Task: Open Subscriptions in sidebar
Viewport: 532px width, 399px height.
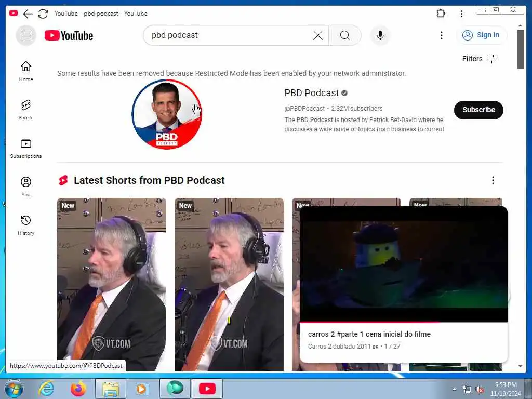Action: click(x=26, y=148)
